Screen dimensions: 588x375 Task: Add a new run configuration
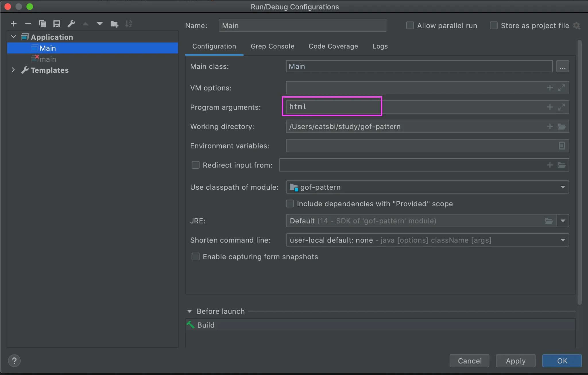[x=13, y=24]
